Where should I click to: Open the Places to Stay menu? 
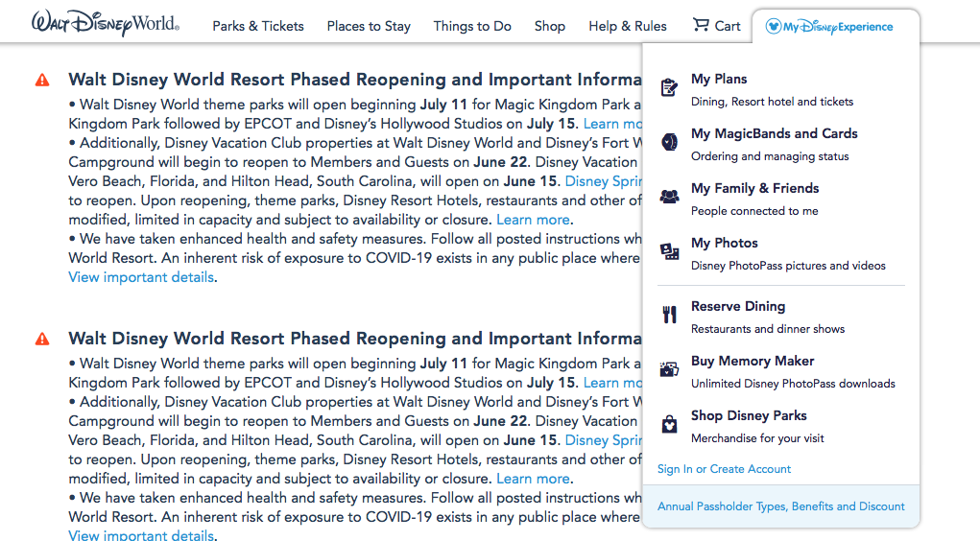coord(369,26)
